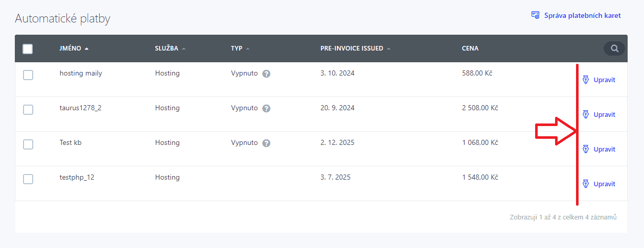The width and height of the screenshot is (644, 248).
Task: Click the CENA column header
Action: (x=470, y=48)
